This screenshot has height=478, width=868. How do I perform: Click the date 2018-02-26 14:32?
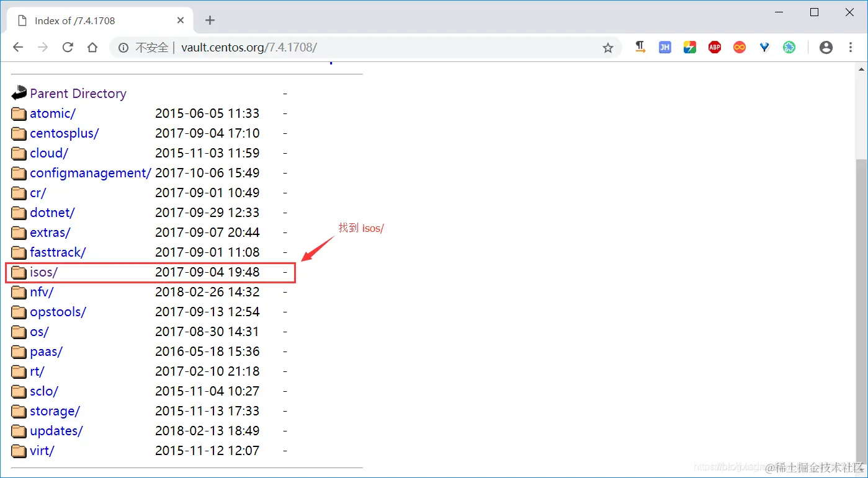(207, 292)
